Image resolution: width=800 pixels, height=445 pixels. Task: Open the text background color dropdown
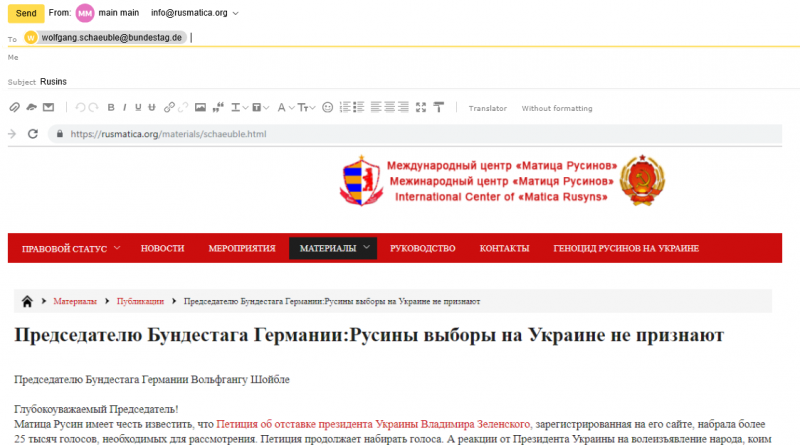pos(261,107)
